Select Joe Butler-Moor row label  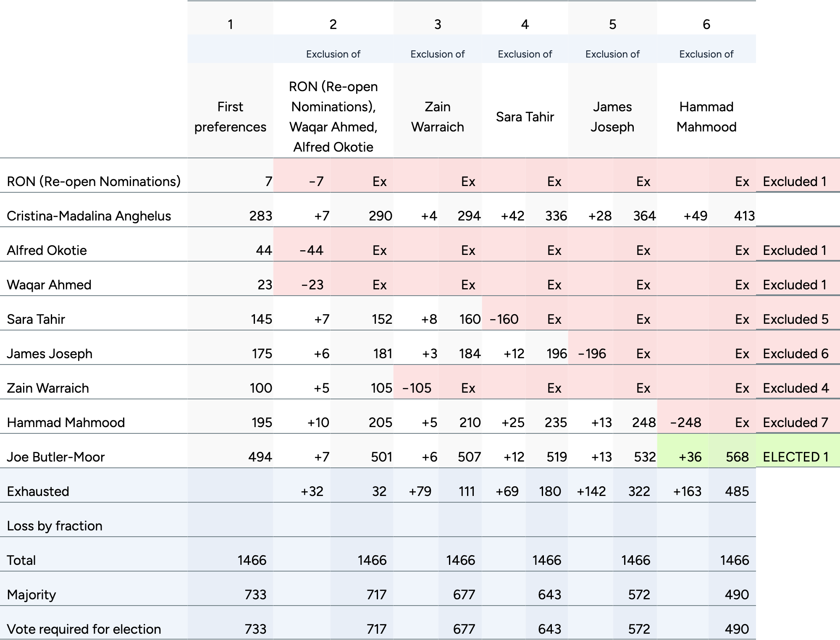[x=55, y=456]
